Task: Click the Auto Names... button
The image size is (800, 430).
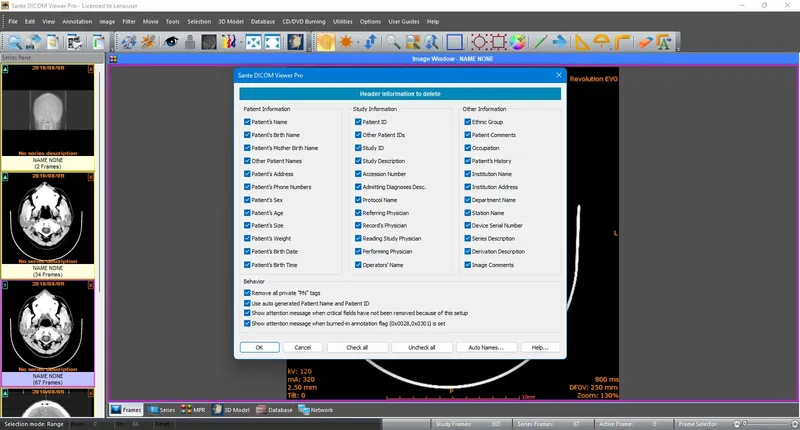Action: [486, 347]
